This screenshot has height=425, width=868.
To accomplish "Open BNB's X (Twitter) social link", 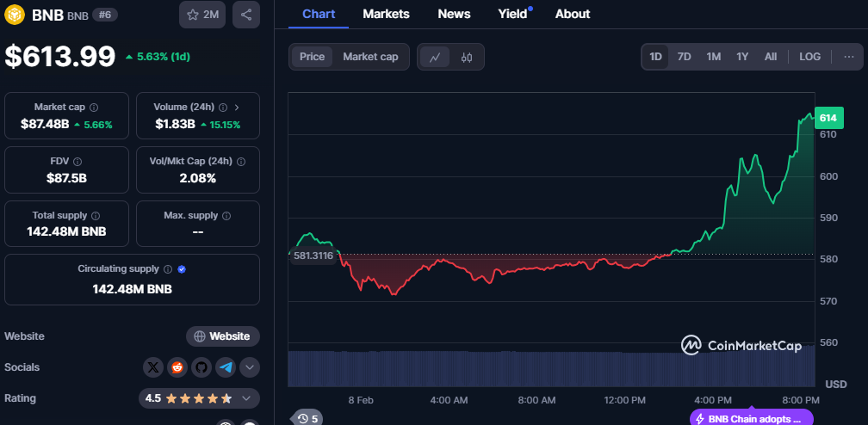I will coord(153,367).
